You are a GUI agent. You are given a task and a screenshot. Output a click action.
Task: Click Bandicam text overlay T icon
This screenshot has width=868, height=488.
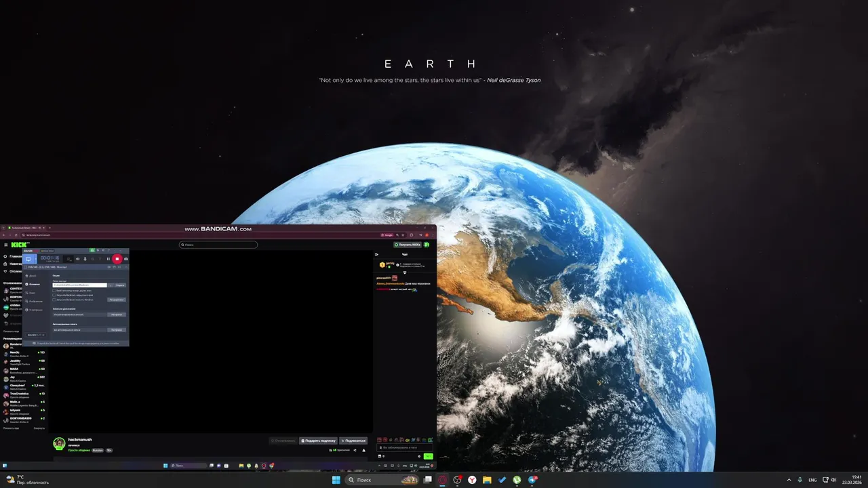tap(100, 259)
